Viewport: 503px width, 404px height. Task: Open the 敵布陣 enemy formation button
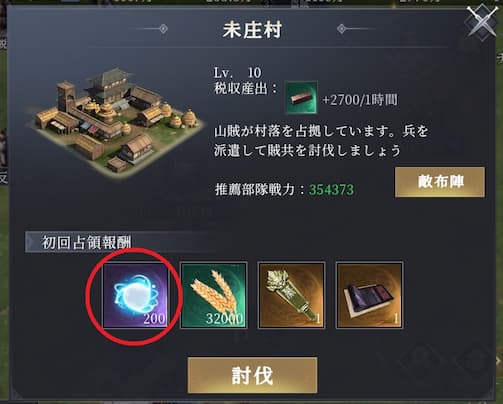tap(440, 182)
